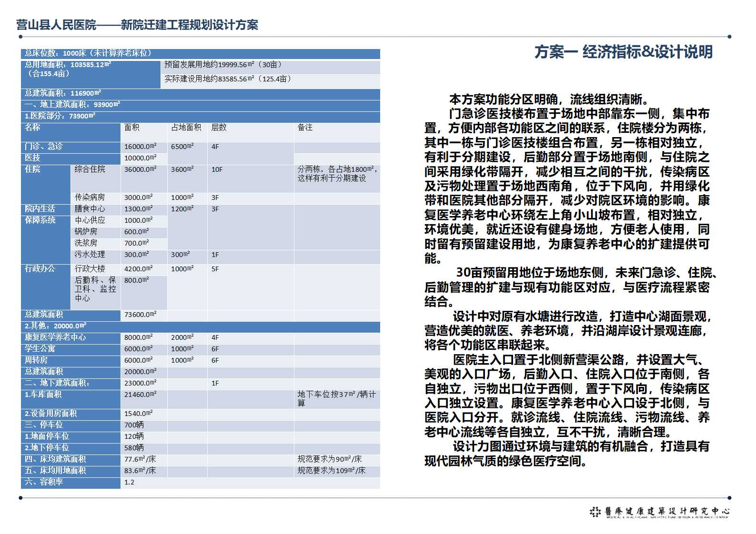Select the 1.车库面积 row label
The height and width of the screenshot is (534, 756).
(x=43, y=395)
